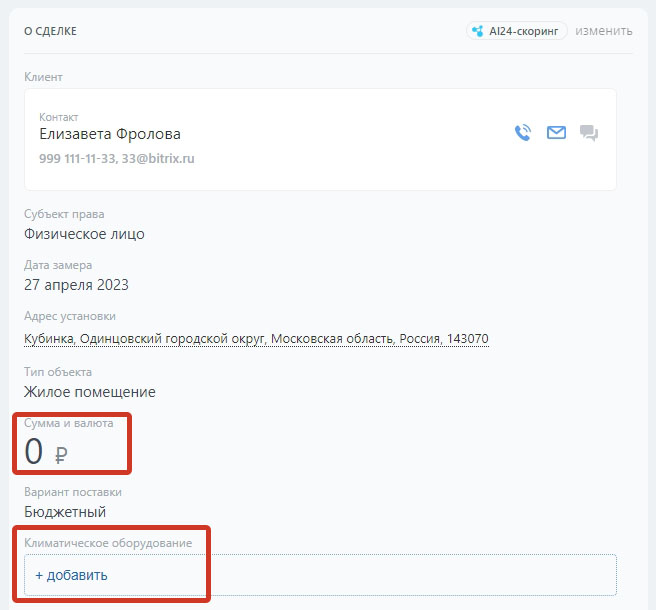Edit measurement date 27 апреля 2023

coord(76,285)
